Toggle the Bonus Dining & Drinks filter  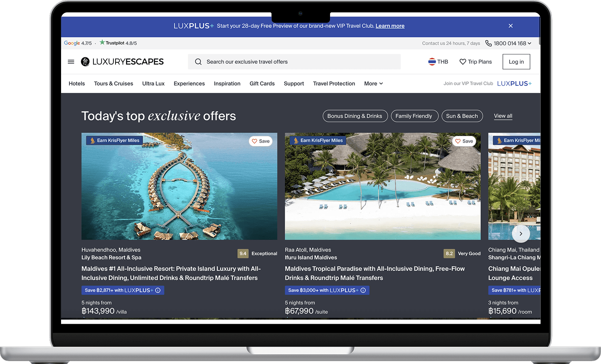tap(355, 116)
